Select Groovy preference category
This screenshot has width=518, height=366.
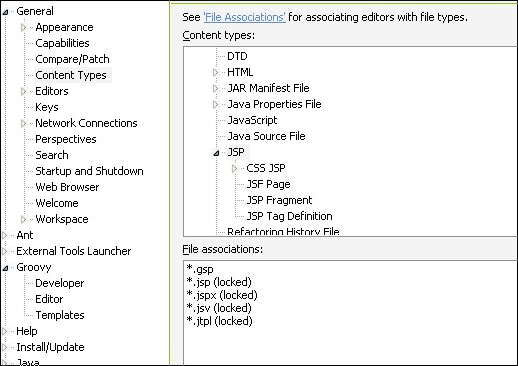34,267
